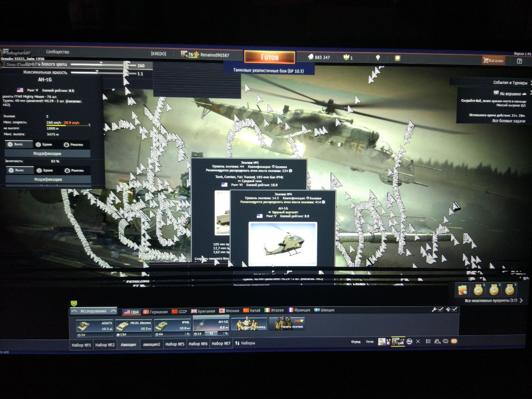This screenshot has height=399, width=532.
Task: Open the hamburger main menu
Action: (x=6, y=52)
